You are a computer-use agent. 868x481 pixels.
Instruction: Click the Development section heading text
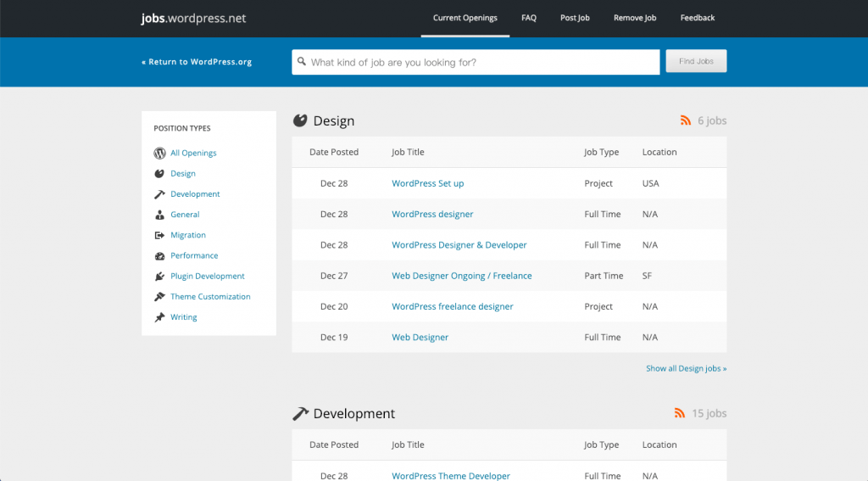pos(353,413)
